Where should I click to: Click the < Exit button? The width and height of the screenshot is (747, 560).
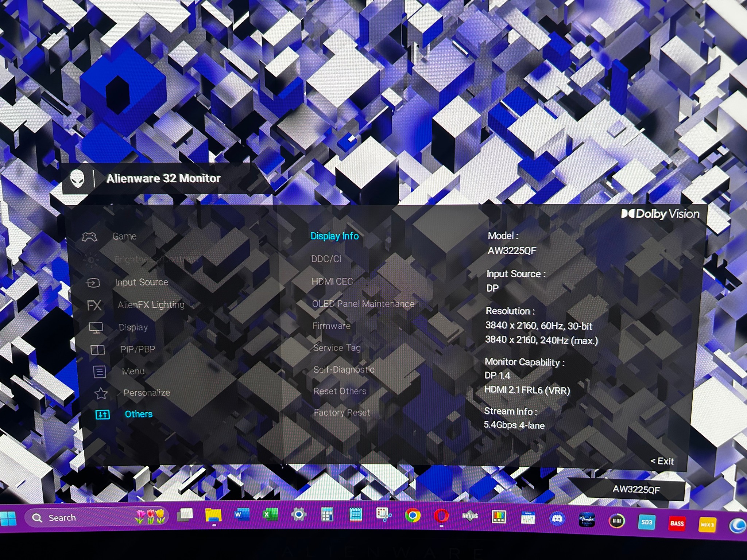(x=662, y=461)
